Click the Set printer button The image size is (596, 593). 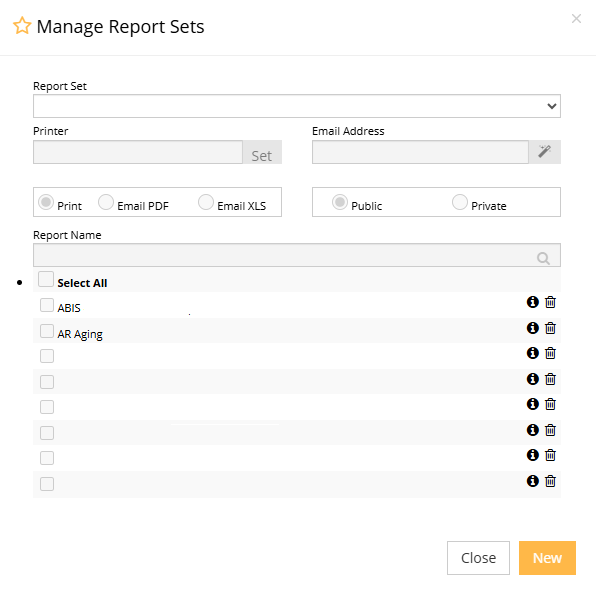pyautogui.click(x=262, y=152)
